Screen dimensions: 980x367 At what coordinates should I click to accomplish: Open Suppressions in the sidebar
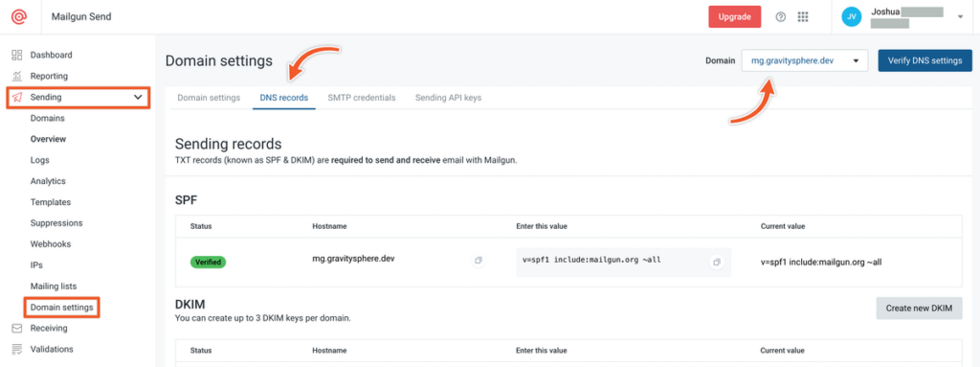(56, 223)
